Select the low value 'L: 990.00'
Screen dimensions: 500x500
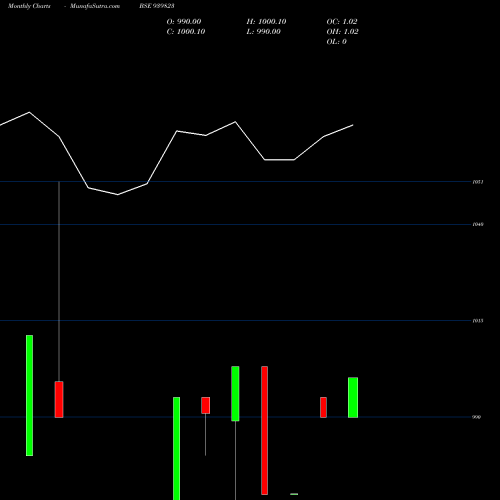(263, 32)
